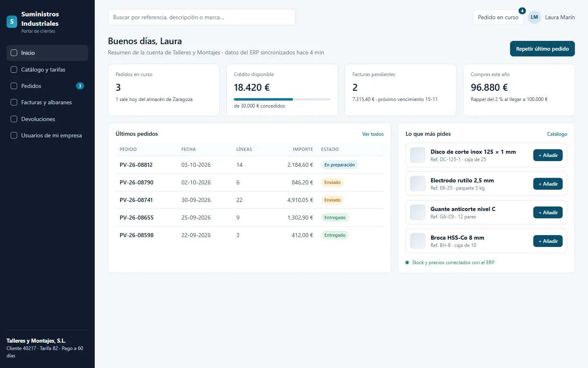The height and width of the screenshot is (368, 588).
Task: Focus the product search field
Action: (x=202, y=17)
